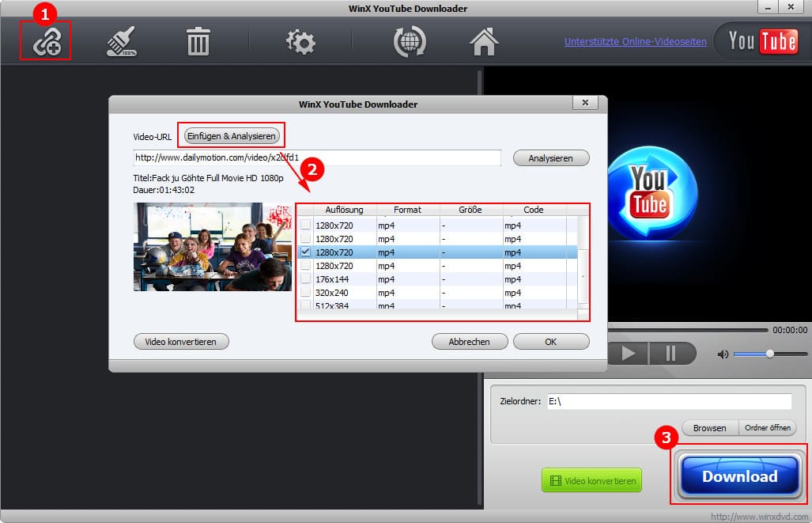Adjust the volume slider handle

tap(770, 354)
